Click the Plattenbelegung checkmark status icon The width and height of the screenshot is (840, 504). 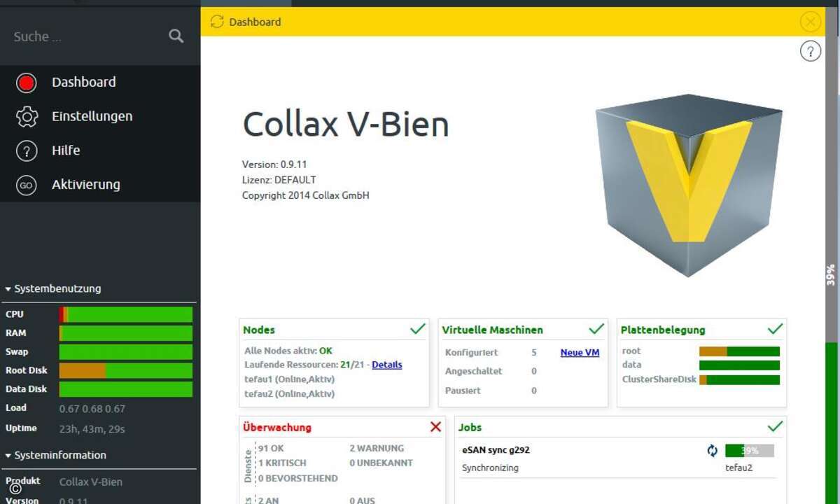click(x=775, y=328)
